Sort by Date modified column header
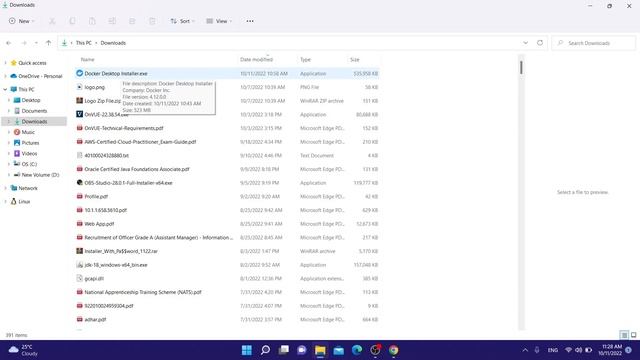 click(x=256, y=60)
